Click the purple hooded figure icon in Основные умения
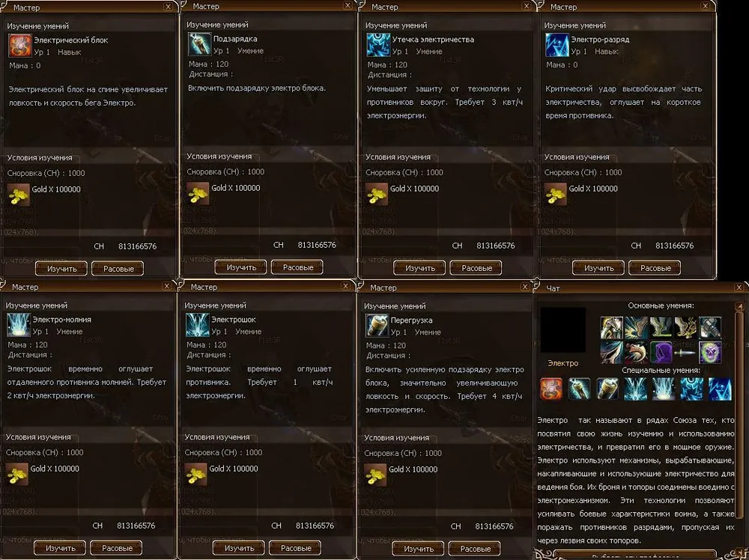 click(661, 353)
